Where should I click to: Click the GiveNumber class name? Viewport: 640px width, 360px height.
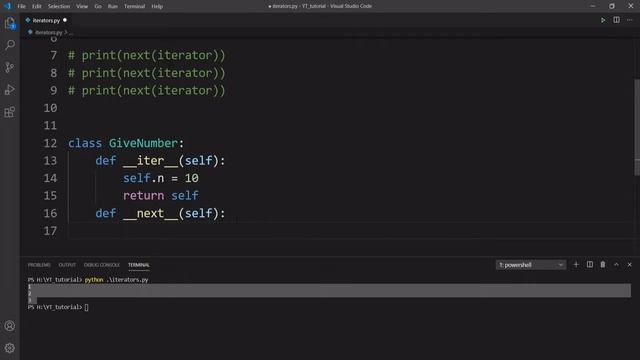point(143,143)
